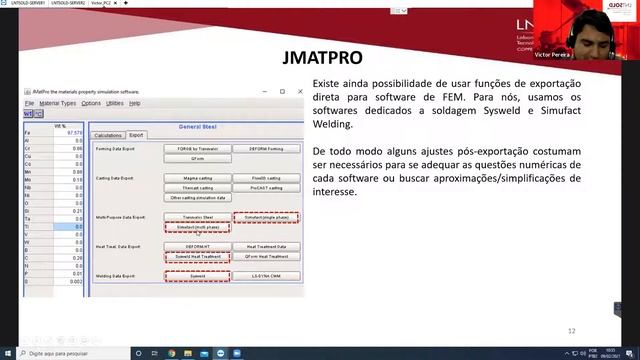
Task: Show hidden system tray icons
Action: pos(567,353)
